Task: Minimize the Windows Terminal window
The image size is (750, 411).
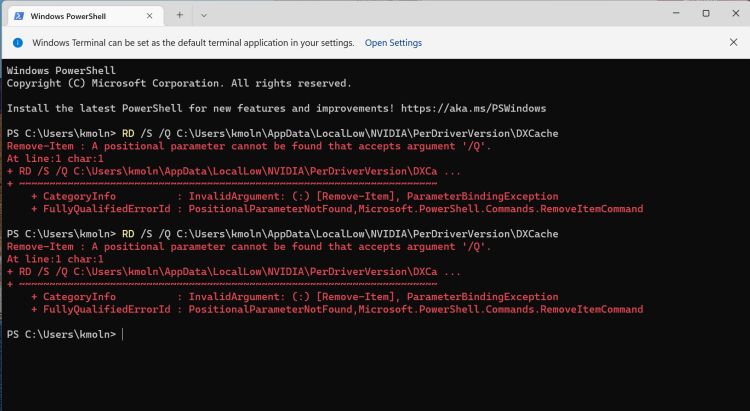Action: pos(676,13)
